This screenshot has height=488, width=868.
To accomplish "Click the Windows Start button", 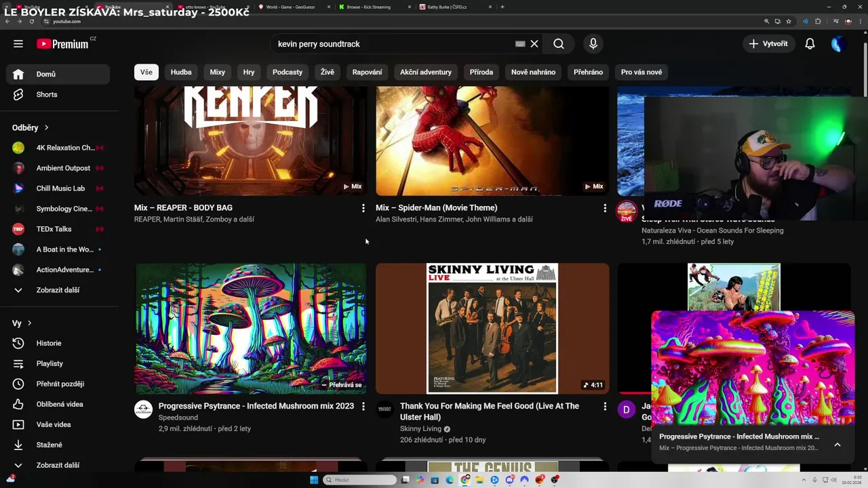I will (x=314, y=480).
